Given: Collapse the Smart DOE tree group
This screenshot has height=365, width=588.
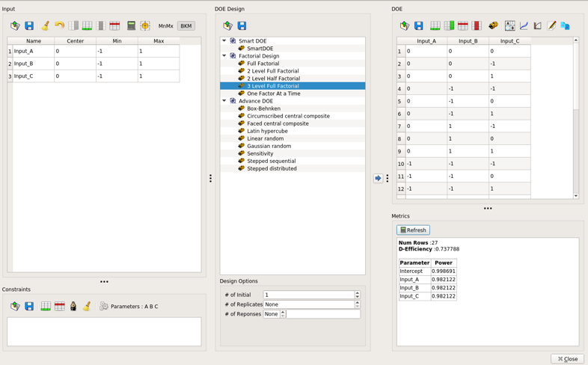Looking at the screenshot, I should click(x=224, y=40).
